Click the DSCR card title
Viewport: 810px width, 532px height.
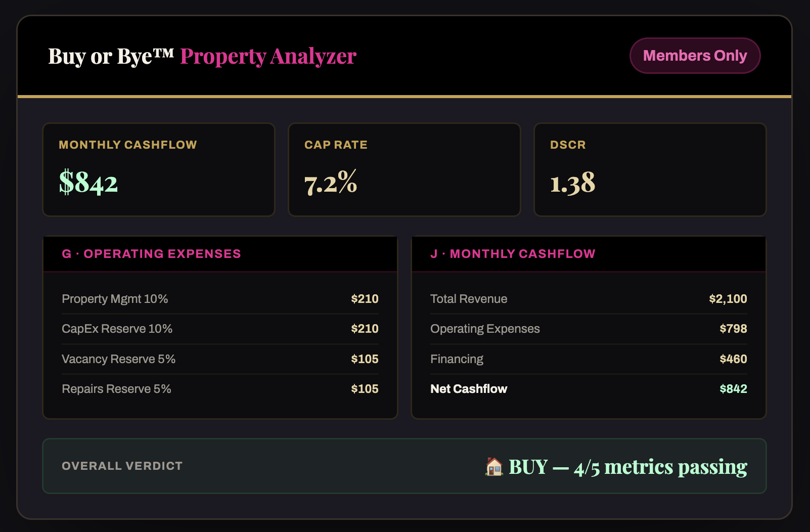[x=568, y=145]
